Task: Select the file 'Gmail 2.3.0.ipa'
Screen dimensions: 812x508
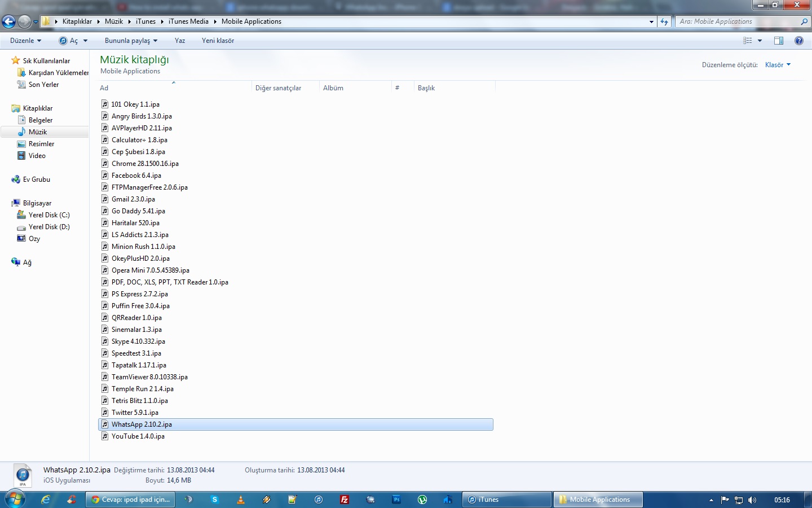Action: [x=133, y=199]
